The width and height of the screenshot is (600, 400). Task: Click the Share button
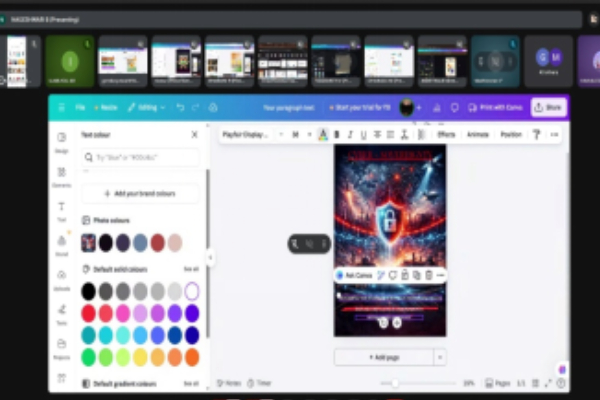(549, 107)
